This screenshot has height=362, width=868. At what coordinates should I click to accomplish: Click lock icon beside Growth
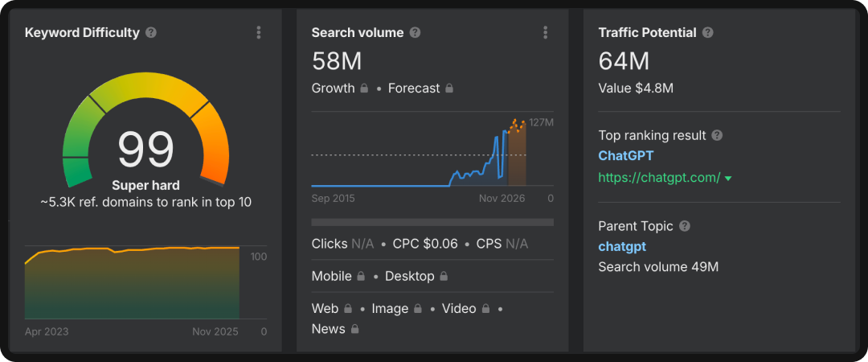pyautogui.click(x=364, y=88)
